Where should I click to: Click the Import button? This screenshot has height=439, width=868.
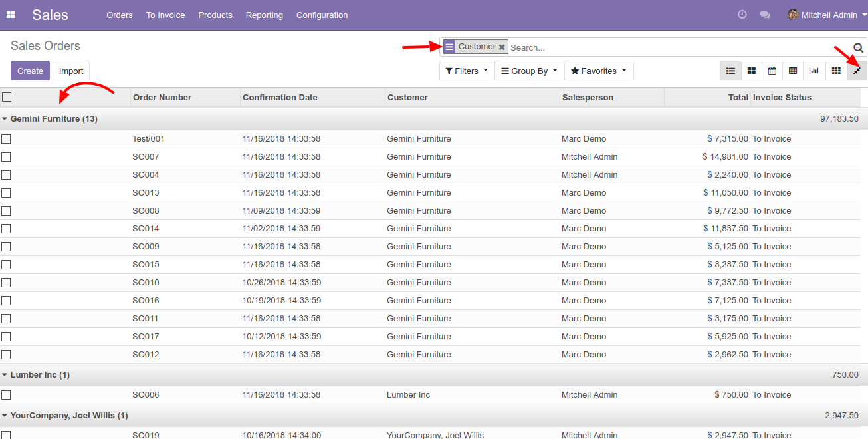point(71,71)
